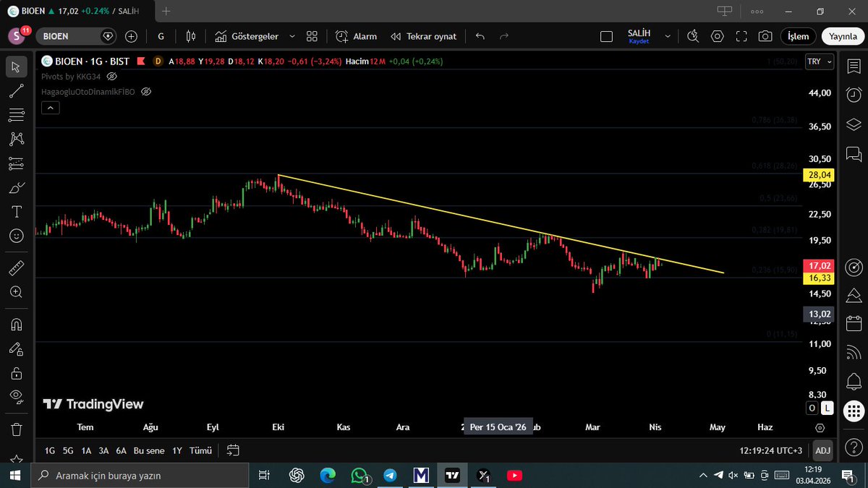Remove drawings with trash icon
Viewport: 868px width, 488px height.
coord(16,429)
